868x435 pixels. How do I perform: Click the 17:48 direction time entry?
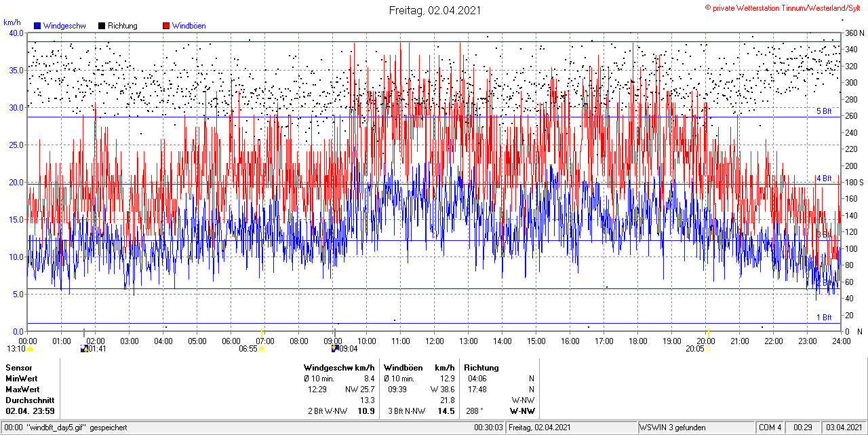(477, 390)
